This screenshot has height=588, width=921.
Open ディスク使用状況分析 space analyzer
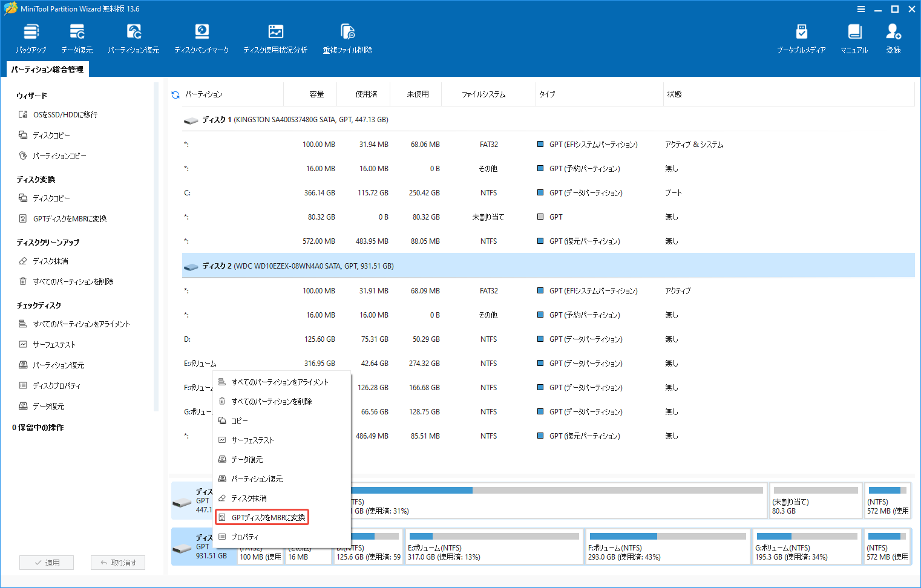275,38
